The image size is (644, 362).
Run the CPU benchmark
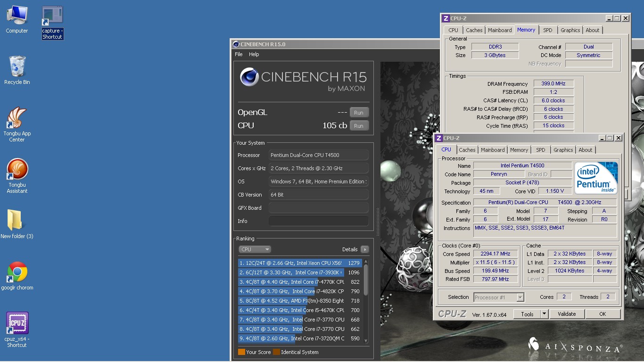click(359, 126)
